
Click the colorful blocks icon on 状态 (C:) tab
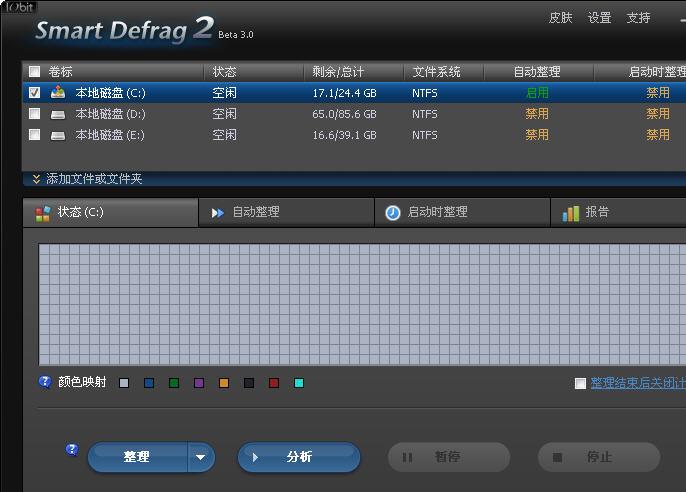pos(43,213)
